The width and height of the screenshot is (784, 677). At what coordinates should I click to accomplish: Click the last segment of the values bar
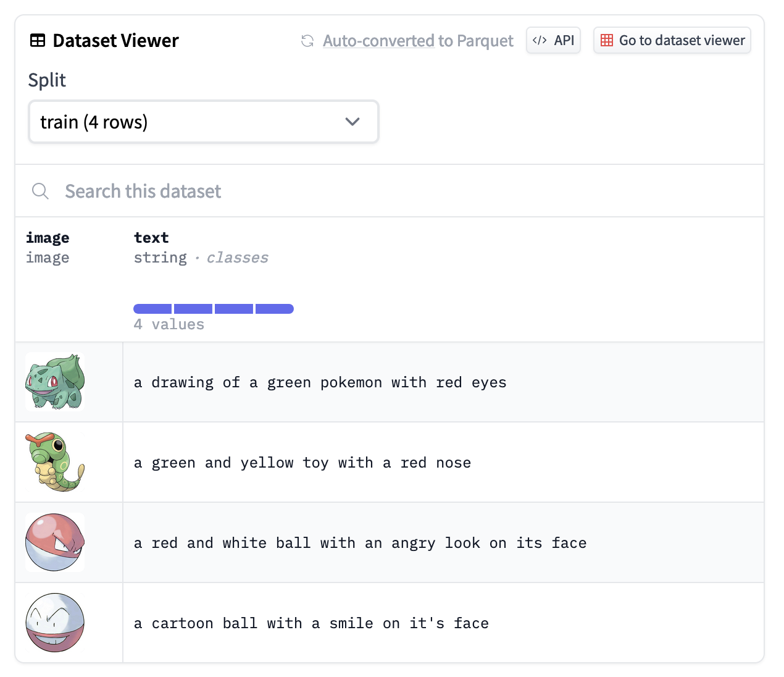point(275,309)
